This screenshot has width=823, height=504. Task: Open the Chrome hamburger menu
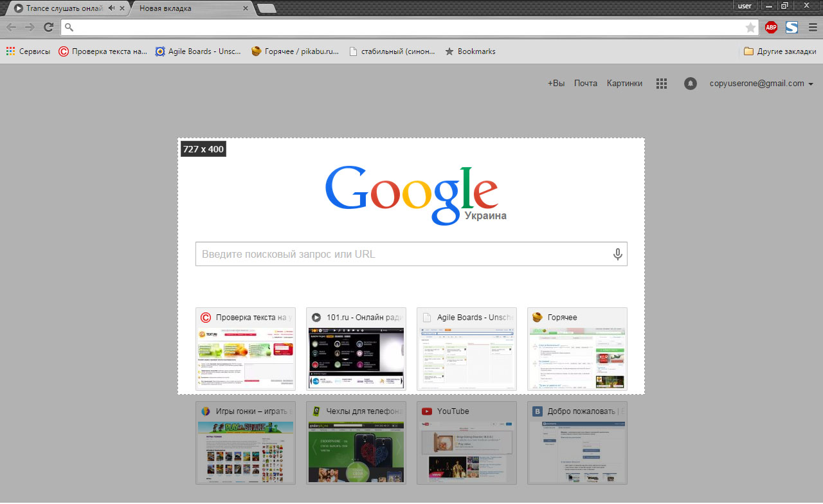click(x=812, y=27)
